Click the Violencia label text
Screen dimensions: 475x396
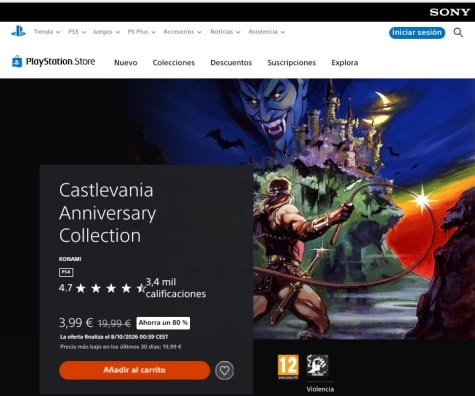click(x=320, y=389)
